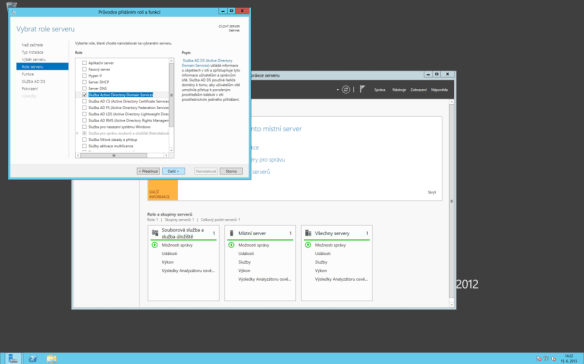Screen dimensions: 584x364
Task: Click the roles list vertical scrollbar thumb
Action: point(171,95)
